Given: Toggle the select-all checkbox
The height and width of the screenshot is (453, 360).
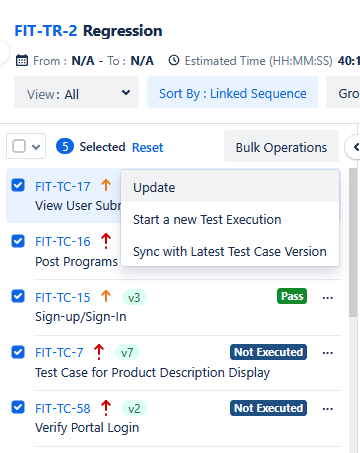Looking at the screenshot, I should [19, 146].
